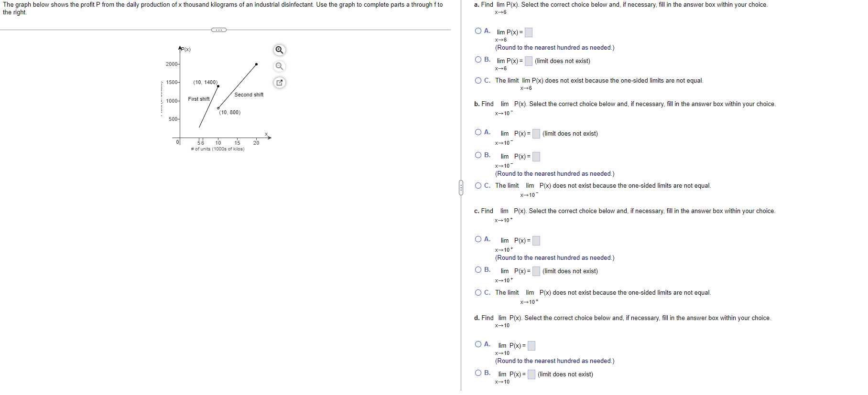The height and width of the screenshot is (395, 868).
Task: Click the axis caption '# of units (1000s of kilos)'
Action: [x=217, y=149]
